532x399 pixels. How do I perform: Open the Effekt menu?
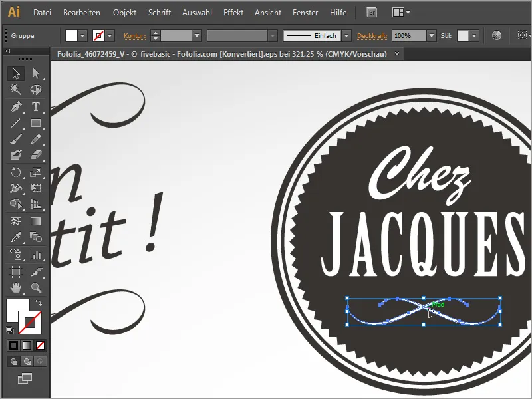[233, 13]
